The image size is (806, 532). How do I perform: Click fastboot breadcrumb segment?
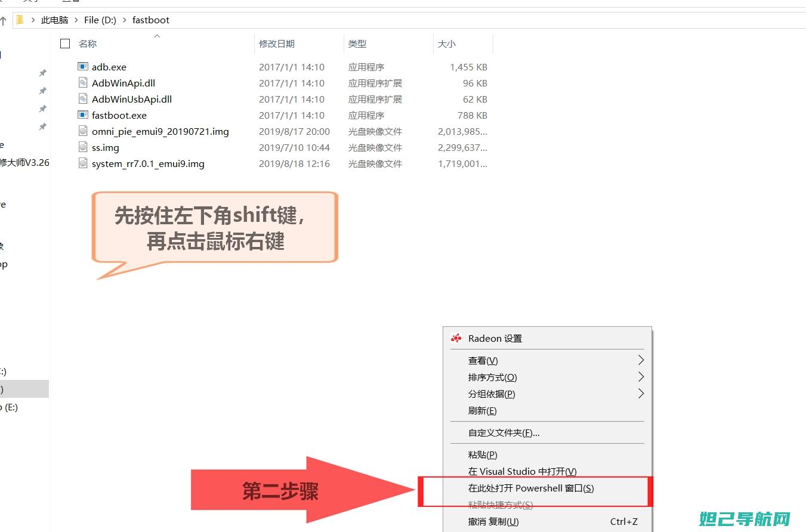click(x=151, y=20)
